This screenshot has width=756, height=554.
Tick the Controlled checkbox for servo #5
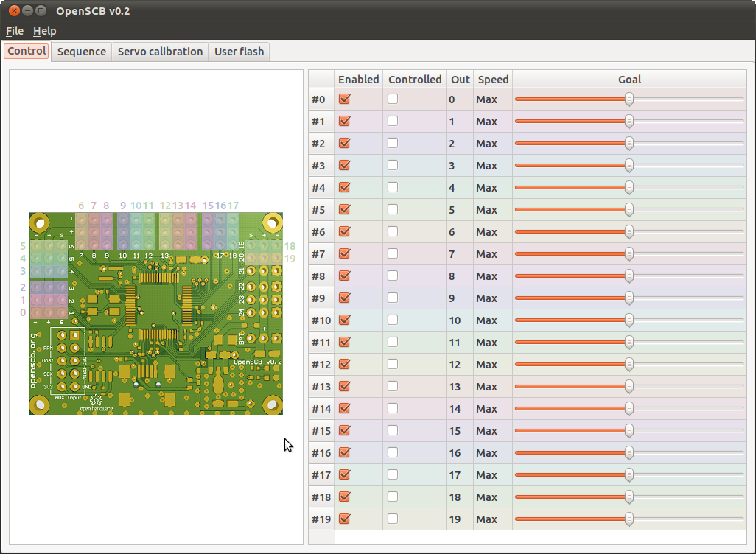(393, 209)
